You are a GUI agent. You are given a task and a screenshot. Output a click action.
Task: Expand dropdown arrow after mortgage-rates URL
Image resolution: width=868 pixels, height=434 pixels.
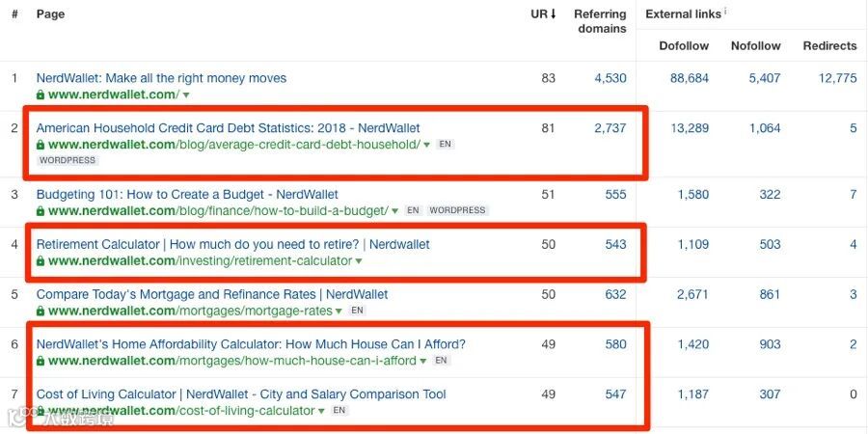[339, 312]
